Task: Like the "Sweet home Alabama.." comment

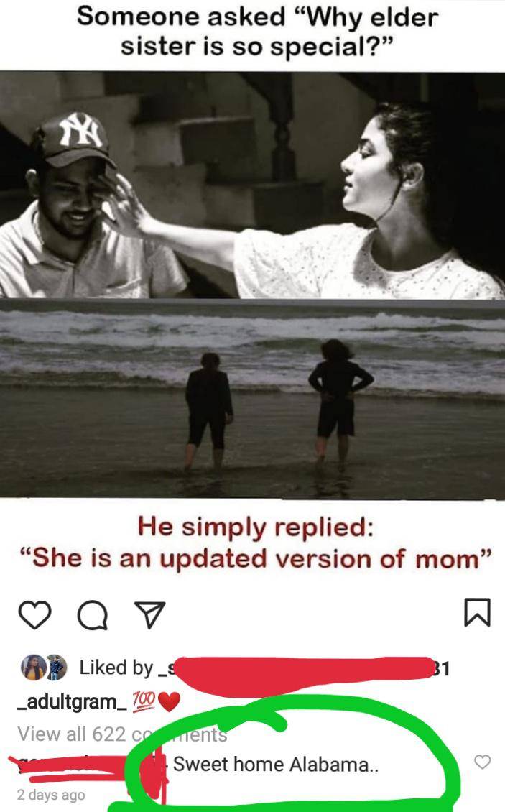Action: pos(482,762)
